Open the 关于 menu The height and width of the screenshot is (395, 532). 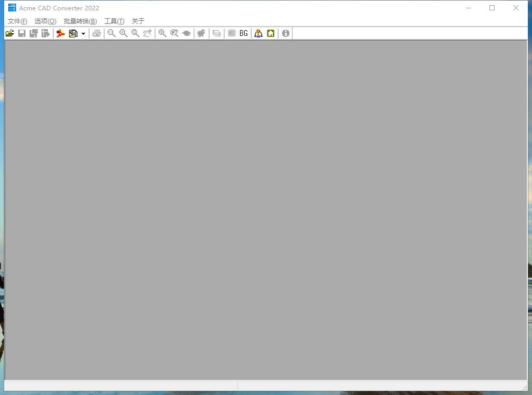[x=138, y=21]
